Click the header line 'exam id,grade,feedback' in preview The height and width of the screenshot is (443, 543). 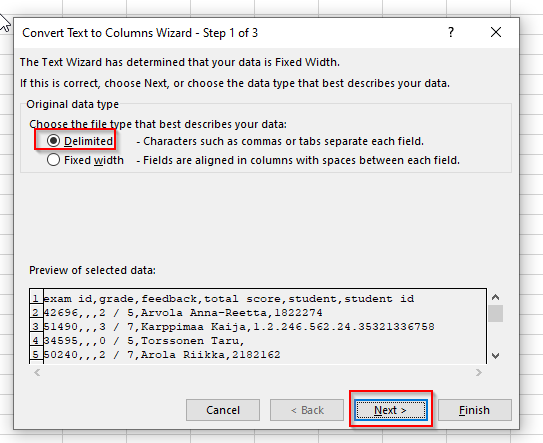point(229,299)
